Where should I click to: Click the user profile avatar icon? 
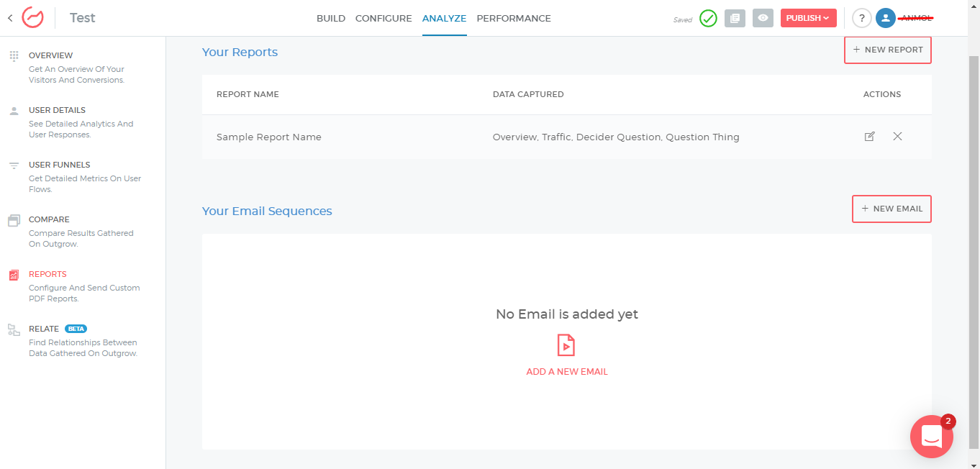point(886,18)
